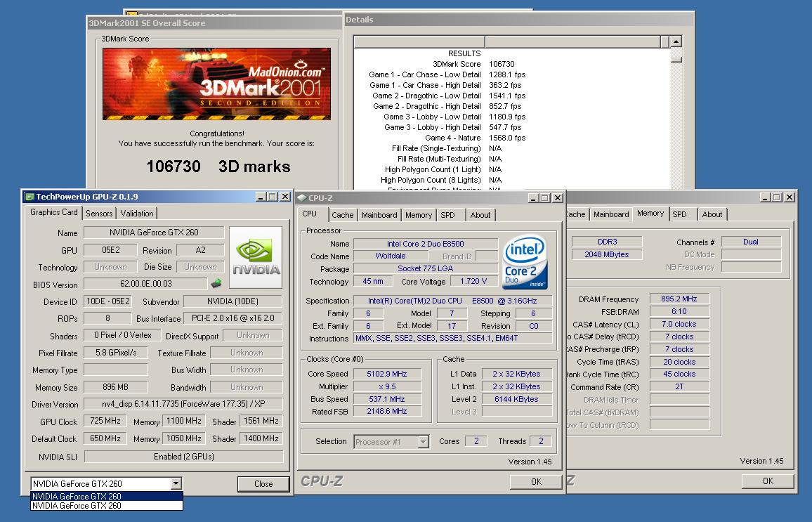The image size is (812, 522).
Task: Click the CPU-Z title bar icon
Action: [x=302, y=198]
